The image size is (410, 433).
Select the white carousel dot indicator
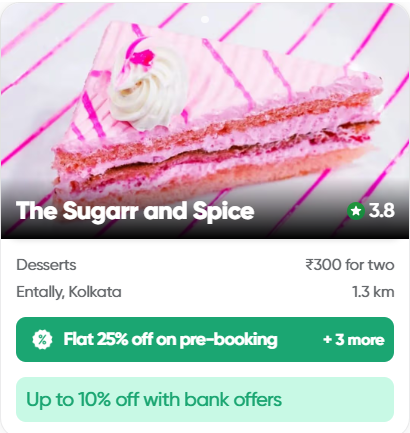coord(205,19)
